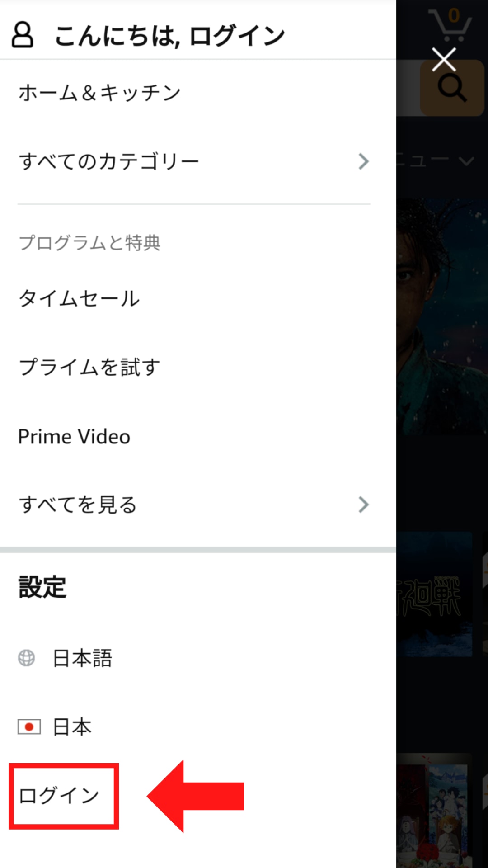
Task: Open the shopping cart icon
Action: coord(450,25)
